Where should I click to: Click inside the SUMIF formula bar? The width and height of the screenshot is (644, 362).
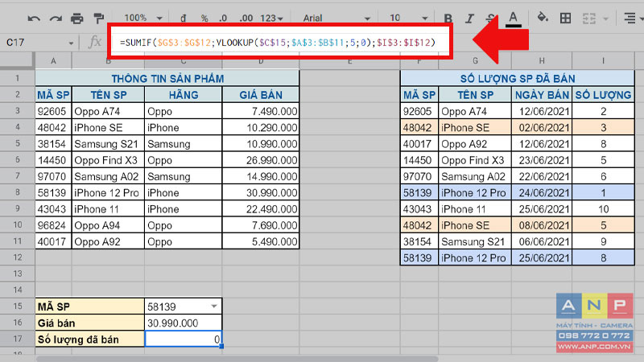pos(278,43)
